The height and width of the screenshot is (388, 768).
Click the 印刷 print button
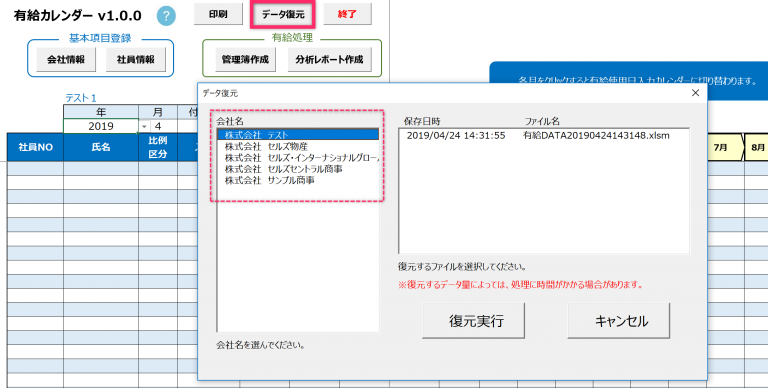point(218,14)
